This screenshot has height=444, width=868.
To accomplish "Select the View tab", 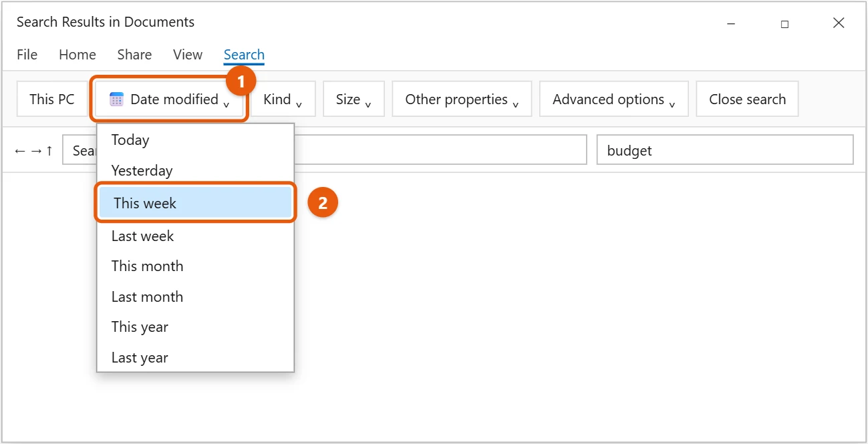I will (x=188, y=55).
